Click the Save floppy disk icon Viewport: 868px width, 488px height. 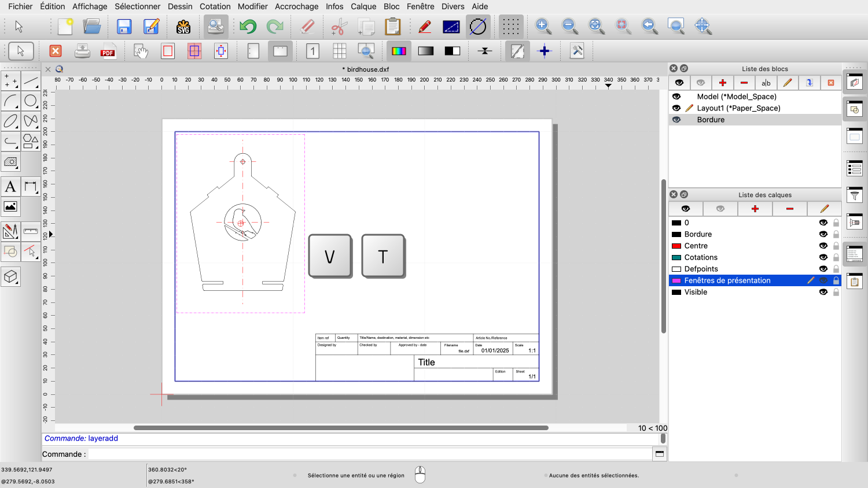124,27
